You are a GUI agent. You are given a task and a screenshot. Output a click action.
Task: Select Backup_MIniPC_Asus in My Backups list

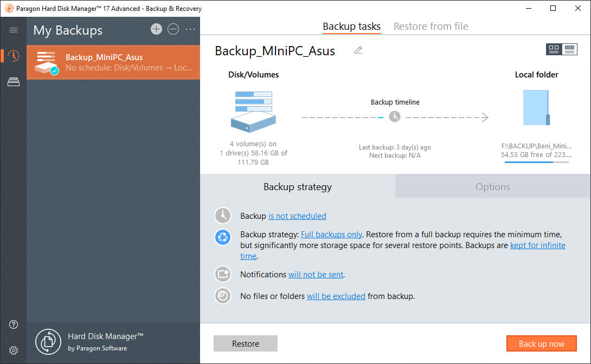pos(113,62)
